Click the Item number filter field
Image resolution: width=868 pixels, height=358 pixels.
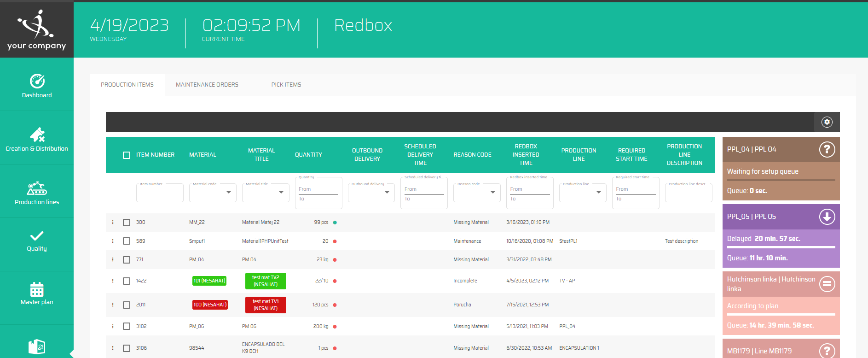(x=159, y=194)
